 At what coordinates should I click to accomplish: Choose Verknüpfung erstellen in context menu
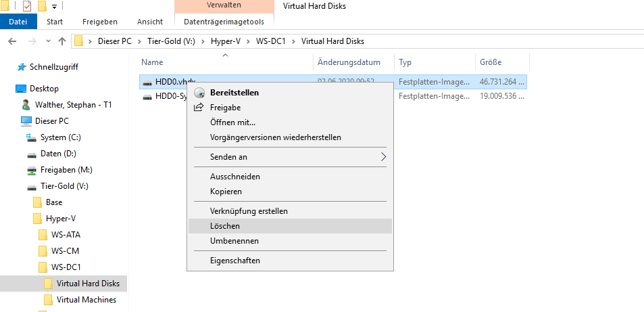[290, 211]
